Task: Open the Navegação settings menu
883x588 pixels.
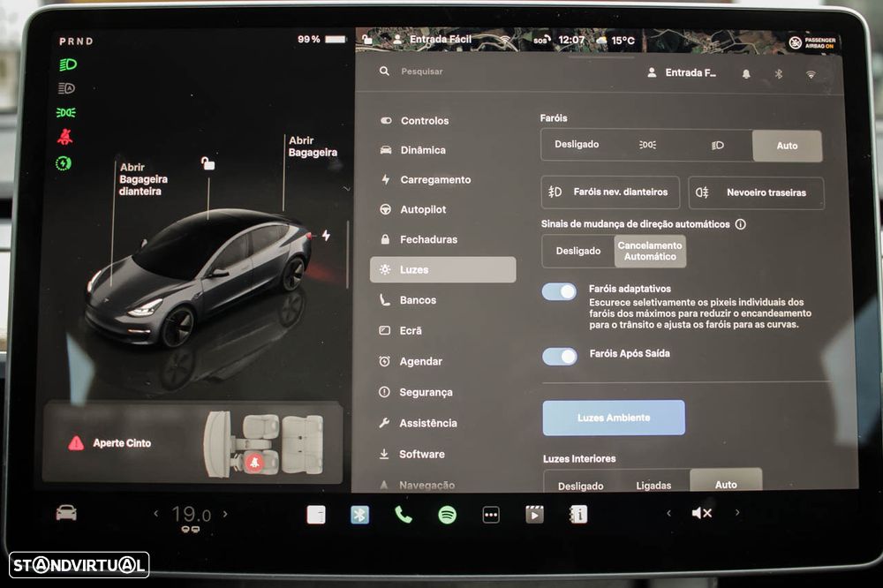Action: click(x=418, y=485)
